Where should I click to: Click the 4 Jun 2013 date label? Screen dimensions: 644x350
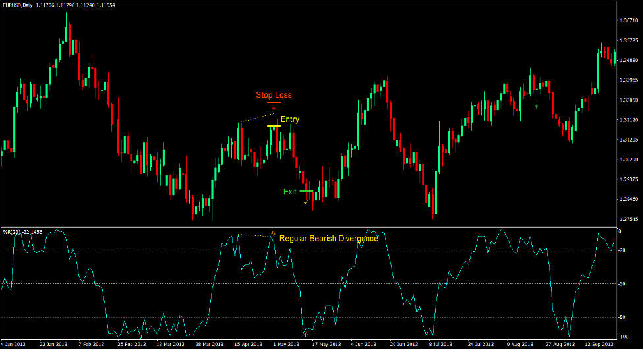363,344
